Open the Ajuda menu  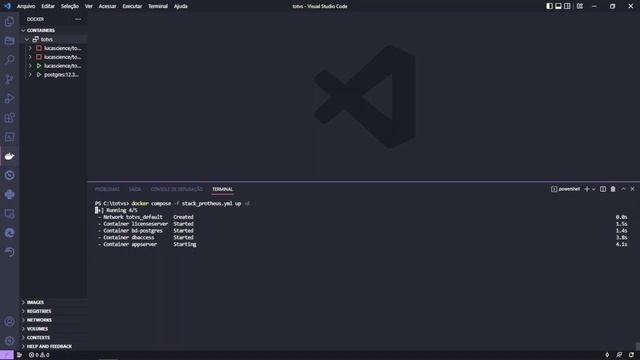click(x=181, y=6)
